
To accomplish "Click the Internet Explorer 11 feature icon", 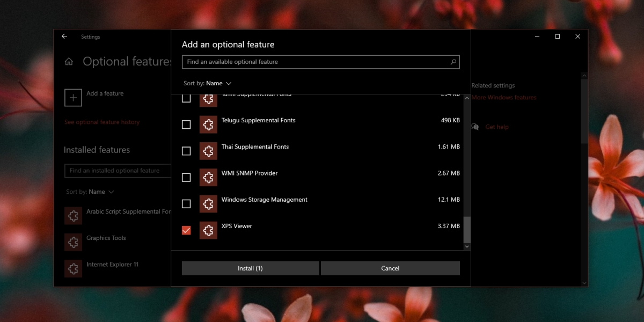I will click(x=73, y=268).
